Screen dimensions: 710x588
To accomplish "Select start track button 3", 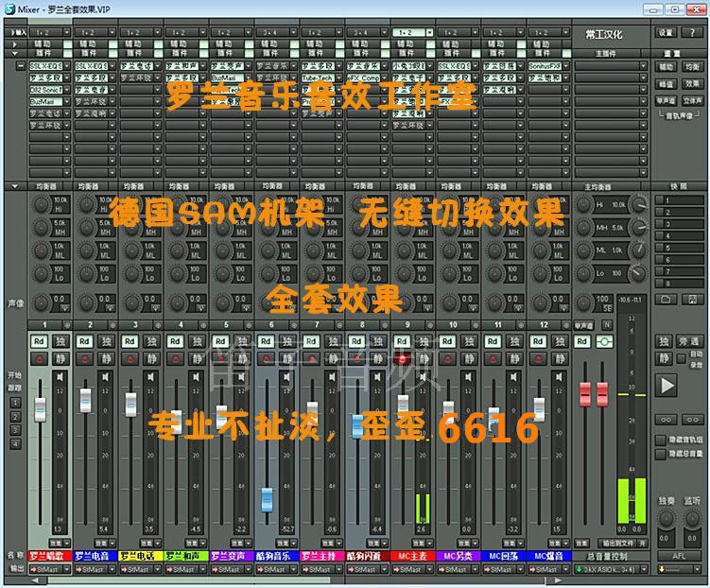I will [x=15, y=430].
